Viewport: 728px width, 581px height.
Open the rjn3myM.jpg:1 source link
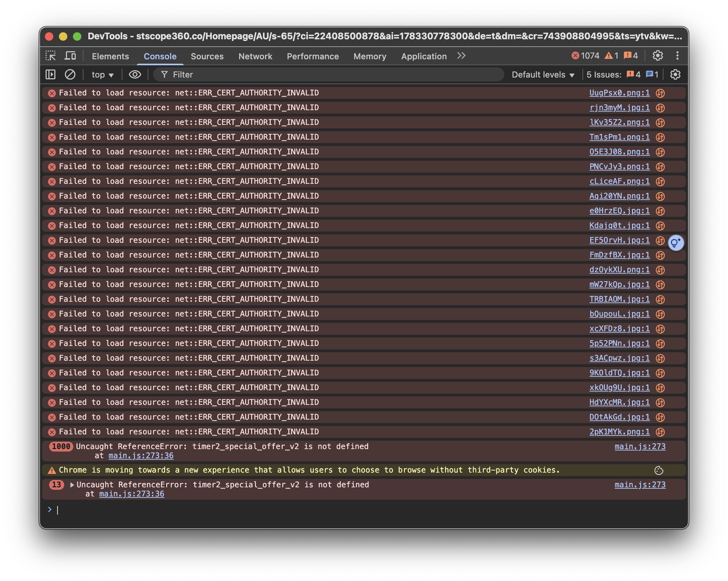[619, 108]
